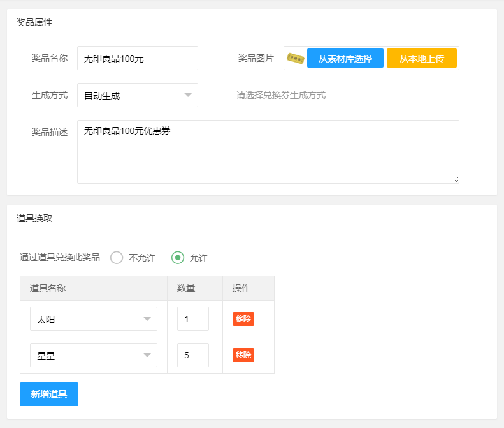Click the 通过道具兑换此奖品 label
Image resolution: width=504 pixels, height=428 pixels.
coord(60,258)
